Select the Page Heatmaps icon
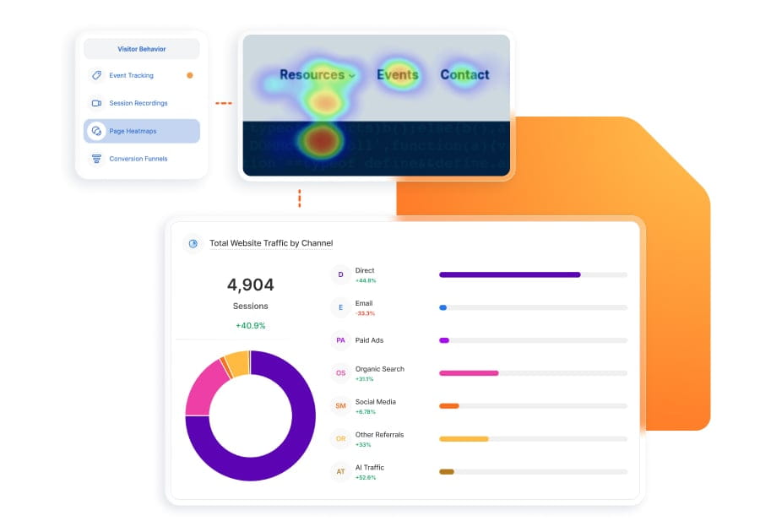The height and width of the screenshot is (532, 760). pyautogui.click(x=95, y=131)
